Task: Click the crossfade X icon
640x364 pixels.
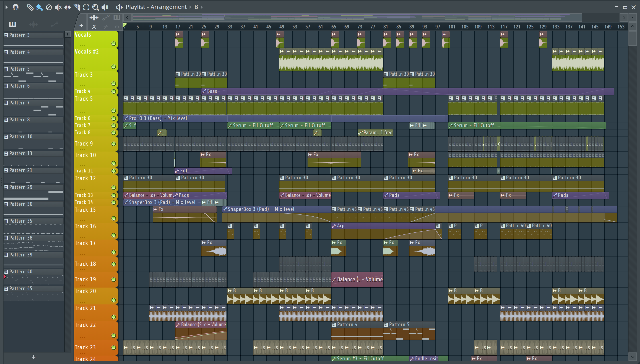Action: coord(94,26)
